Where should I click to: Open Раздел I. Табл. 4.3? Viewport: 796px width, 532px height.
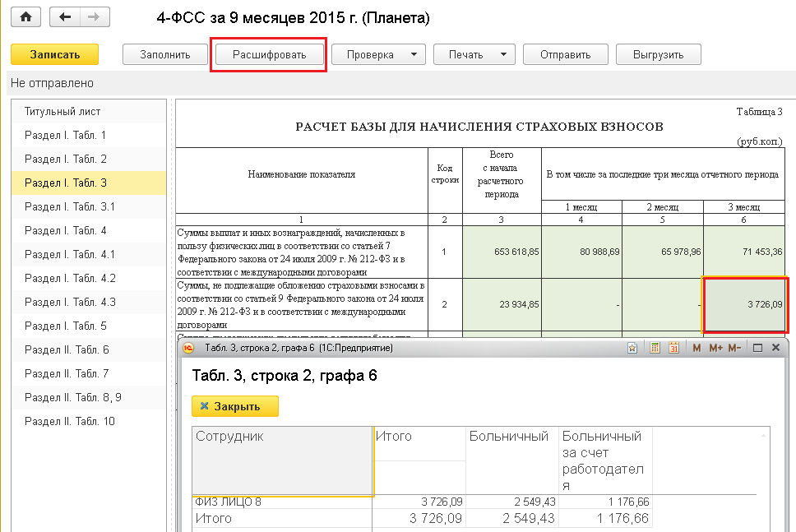[x=89, y=302]
